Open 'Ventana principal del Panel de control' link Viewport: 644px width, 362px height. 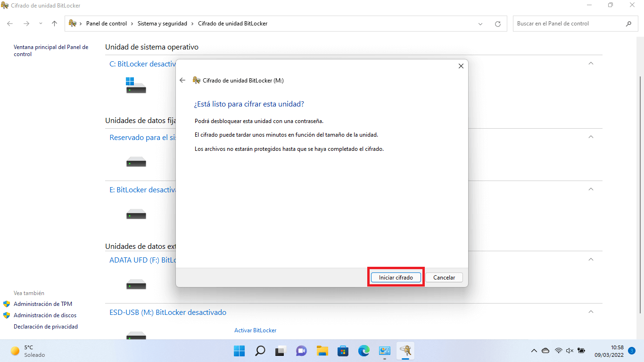(x=51, y=50)
